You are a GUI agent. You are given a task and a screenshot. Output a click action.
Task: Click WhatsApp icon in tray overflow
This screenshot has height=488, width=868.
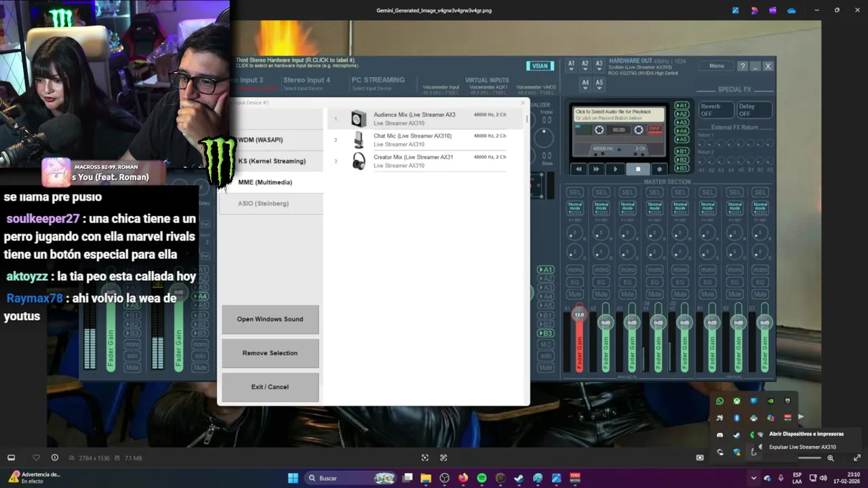tap(719, 401)
